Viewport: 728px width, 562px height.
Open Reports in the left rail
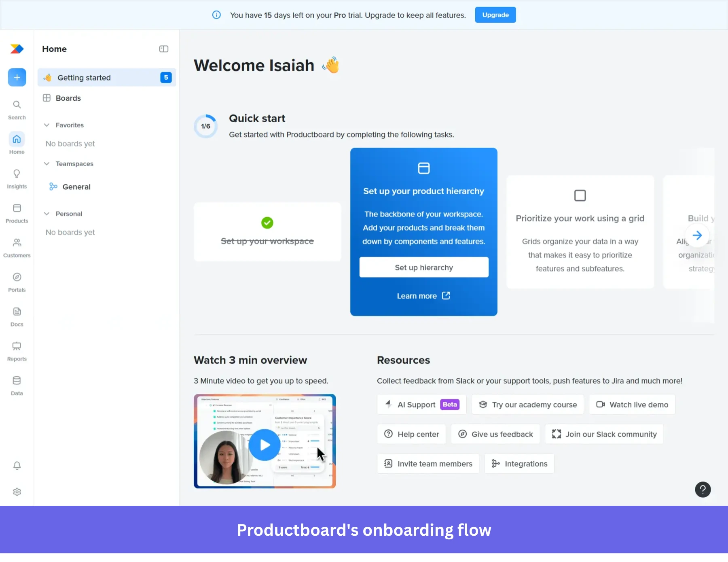click(17, 352)
